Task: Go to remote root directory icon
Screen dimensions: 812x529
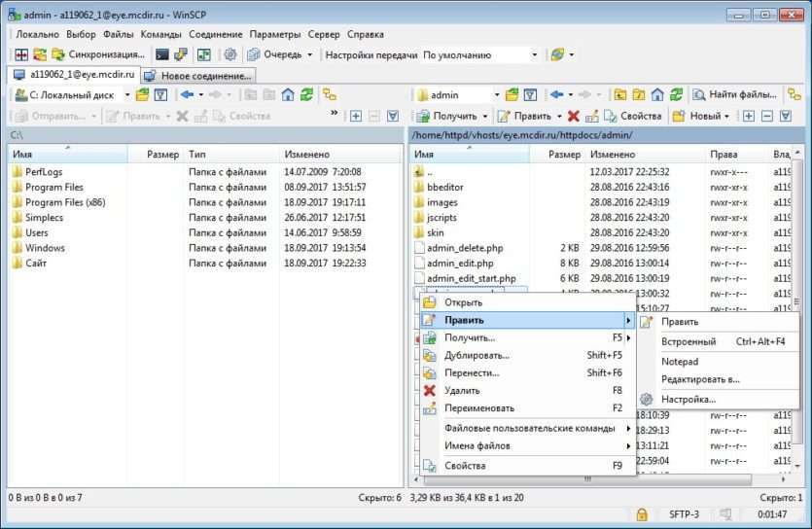Action: tap(639, 94)
